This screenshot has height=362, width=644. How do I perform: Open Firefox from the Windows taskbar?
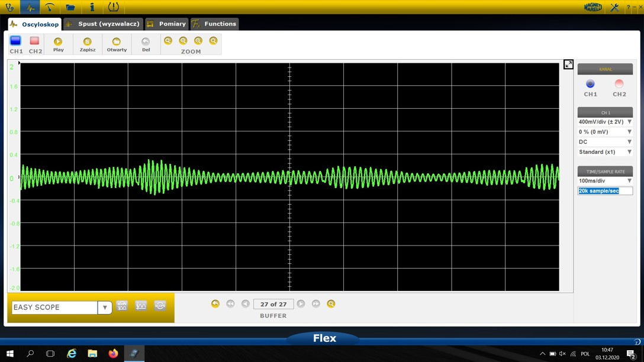(113, 354)
